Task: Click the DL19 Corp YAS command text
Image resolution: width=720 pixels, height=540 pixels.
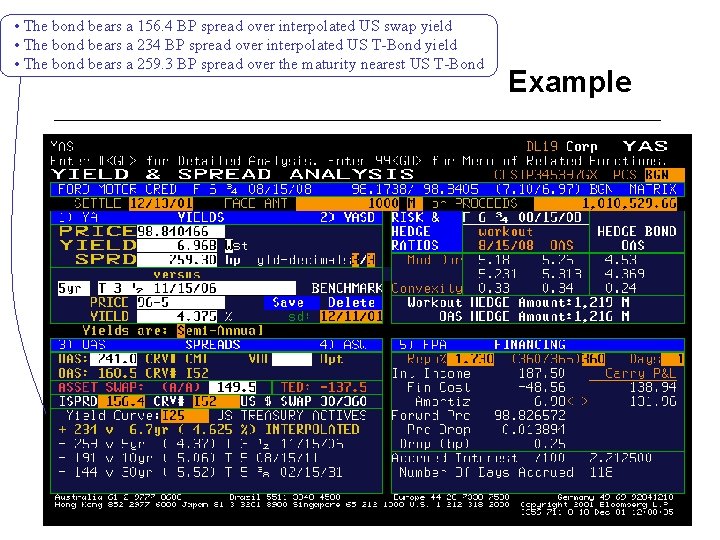Action: (x=596, y=146)
